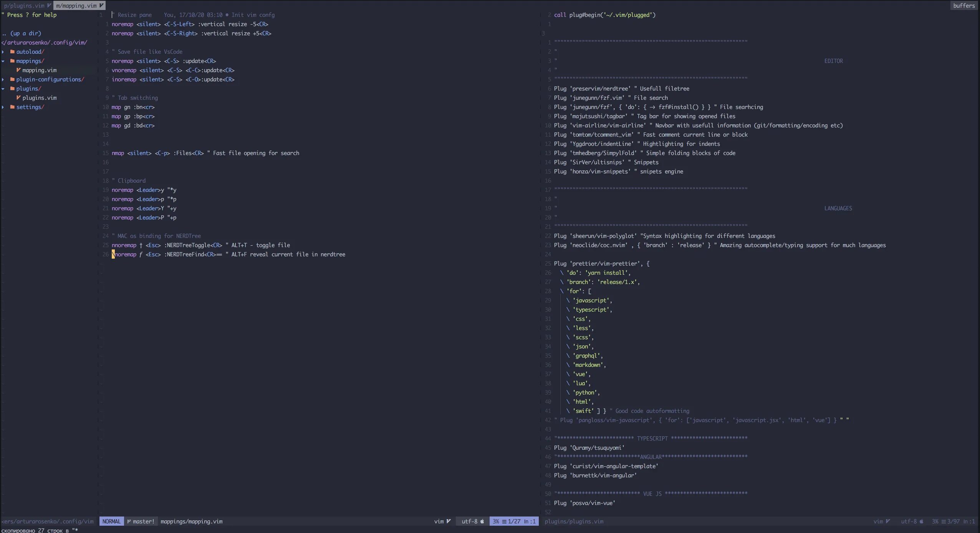The image size is (980, 533).
Task: Click the settings folder icon
Action: (x=12, y=107)
